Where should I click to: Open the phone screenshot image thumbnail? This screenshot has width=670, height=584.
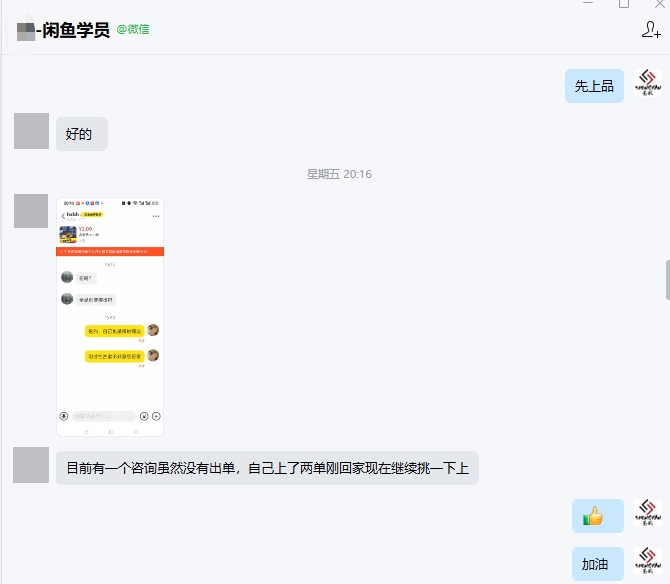coord(110,317)
